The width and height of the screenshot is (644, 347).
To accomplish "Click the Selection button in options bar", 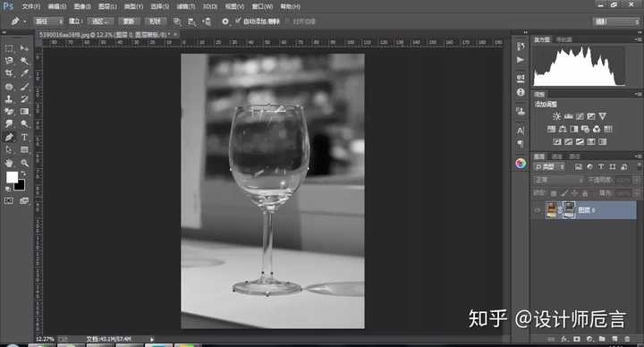I will 100,21.
